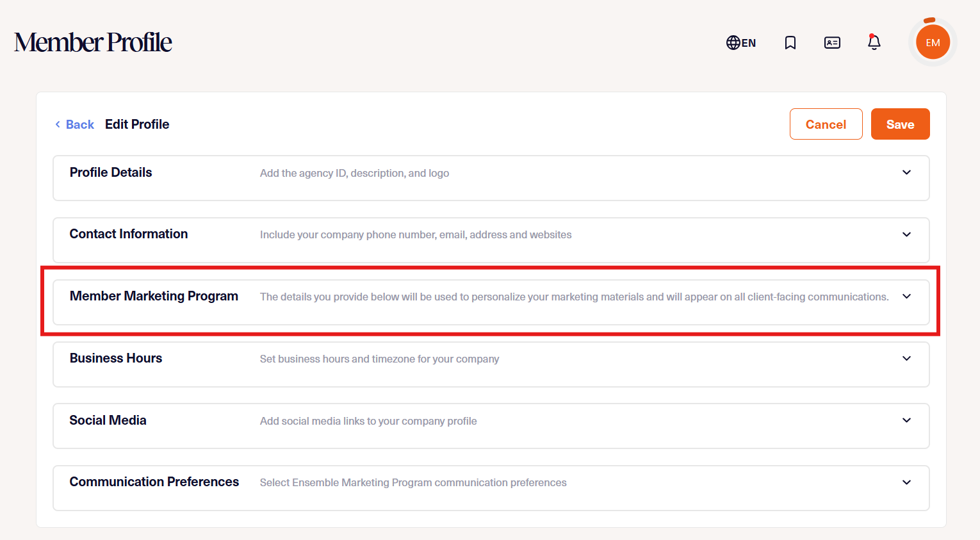This screenshot has width=980, height=540.
Task: Open the Social Media section title
Action: [108, 420]
